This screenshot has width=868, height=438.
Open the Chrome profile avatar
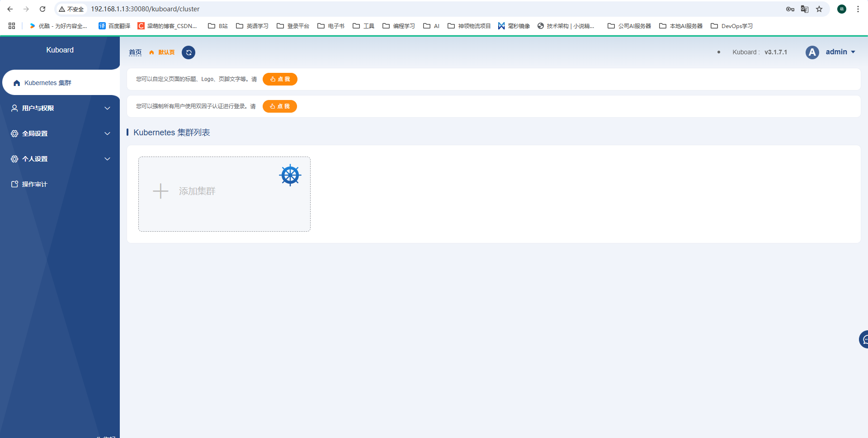pos(842,9)
